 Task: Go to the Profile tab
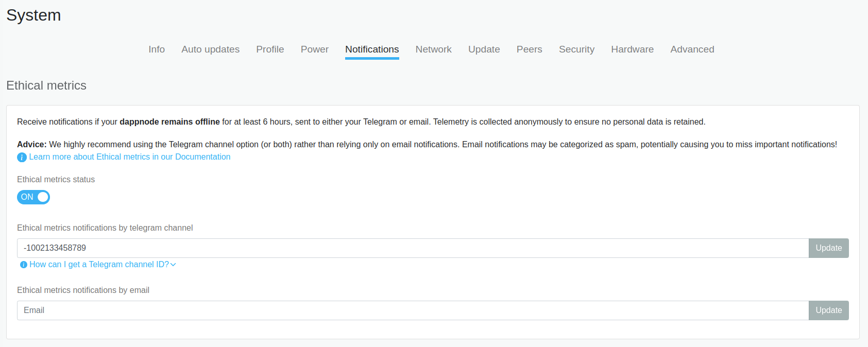tap(270, 49)
